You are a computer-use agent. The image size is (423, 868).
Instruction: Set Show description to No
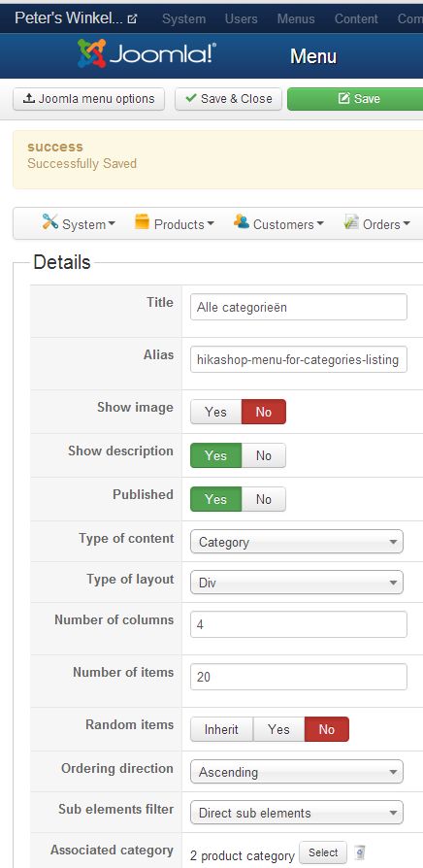point(264,455)
